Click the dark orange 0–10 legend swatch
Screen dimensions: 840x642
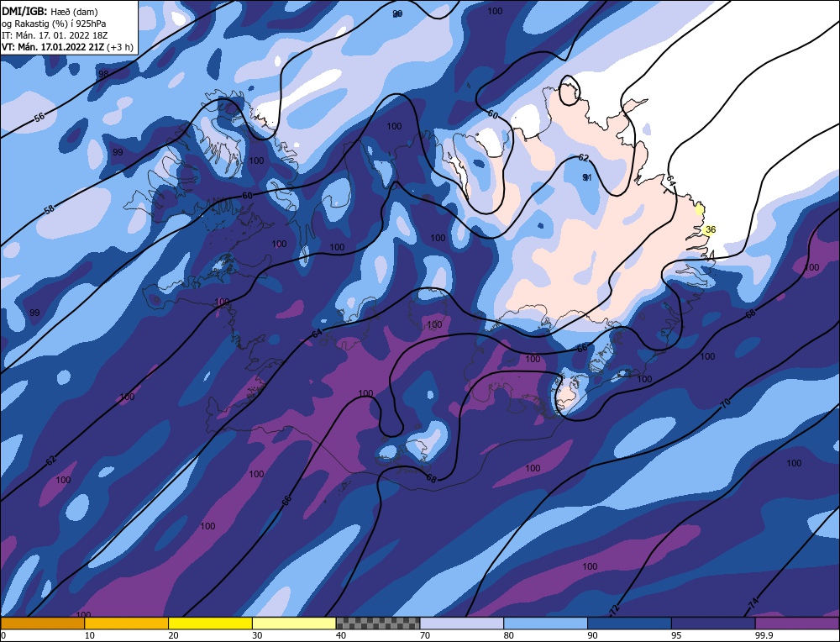42,623
